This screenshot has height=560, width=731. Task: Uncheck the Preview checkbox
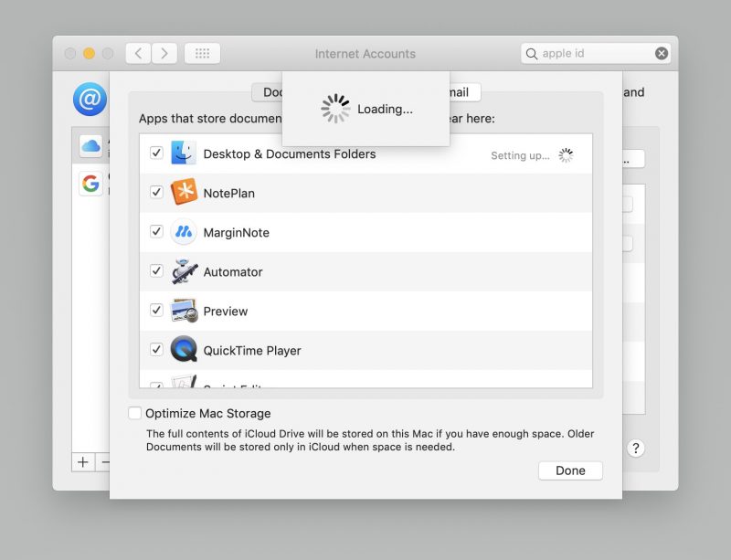(x=156, y=310)
